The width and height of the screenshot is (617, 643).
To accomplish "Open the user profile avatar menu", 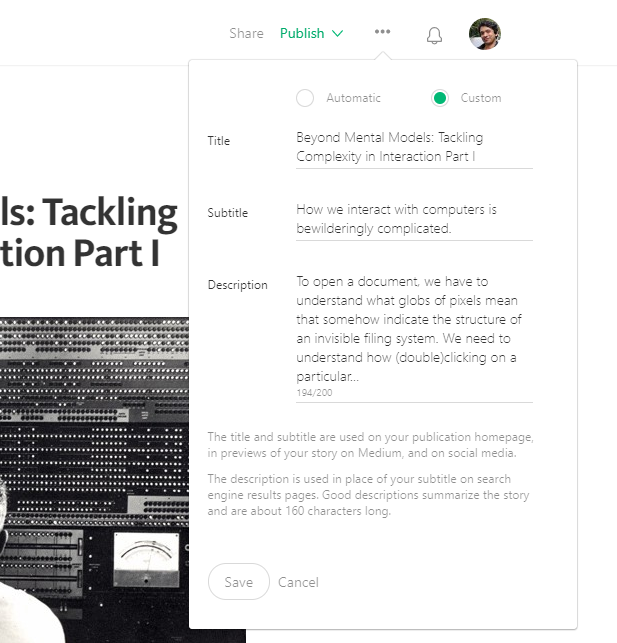I will click(485, 34).
